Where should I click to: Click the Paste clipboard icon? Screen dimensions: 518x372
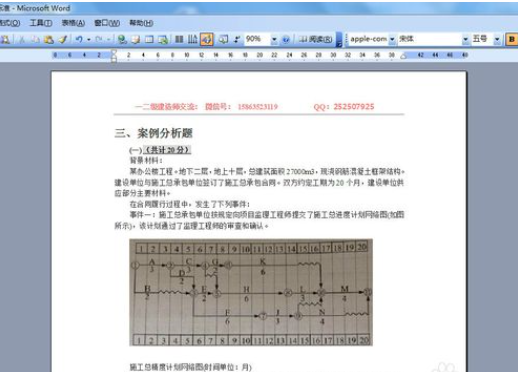point(49,40)
